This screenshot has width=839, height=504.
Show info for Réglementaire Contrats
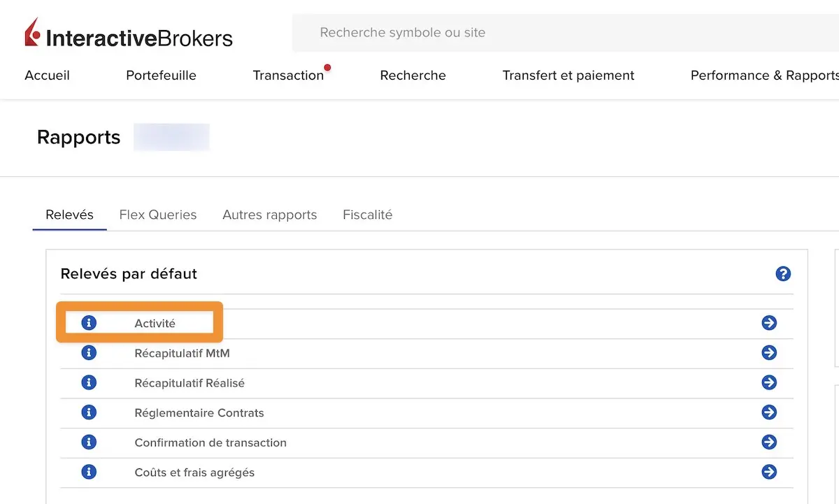tap(89, 412)
